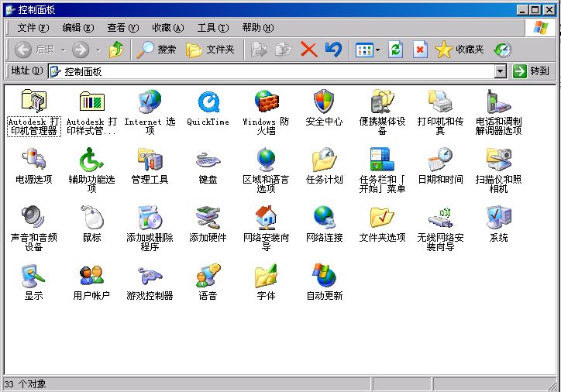Open Autodesk 打印样式管理器 icon
This screenshot has width=561, height=392.
(x=91, y=101)
